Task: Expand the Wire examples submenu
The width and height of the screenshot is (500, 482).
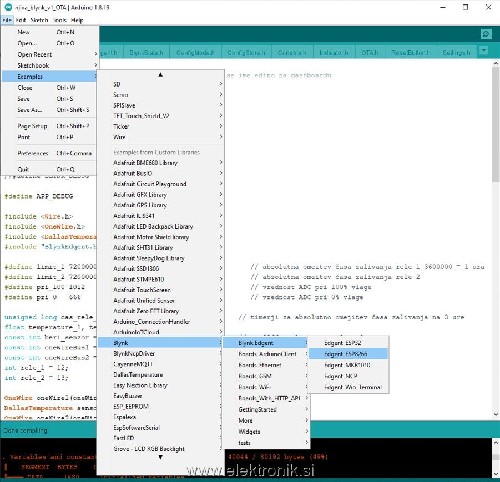Action: coord(161,137)
